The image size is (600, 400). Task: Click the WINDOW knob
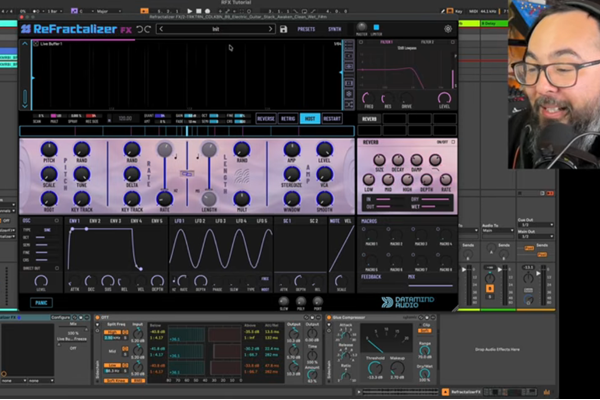292,199
